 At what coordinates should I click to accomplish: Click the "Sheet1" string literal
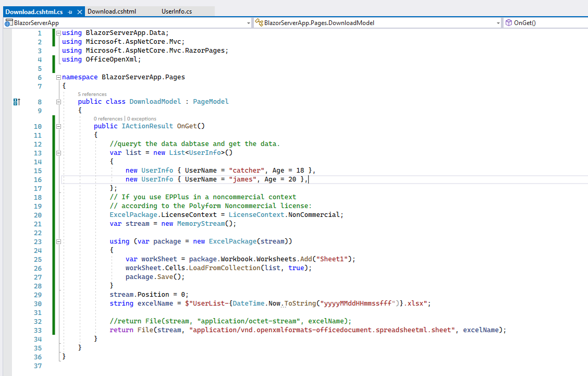[332, 259]
